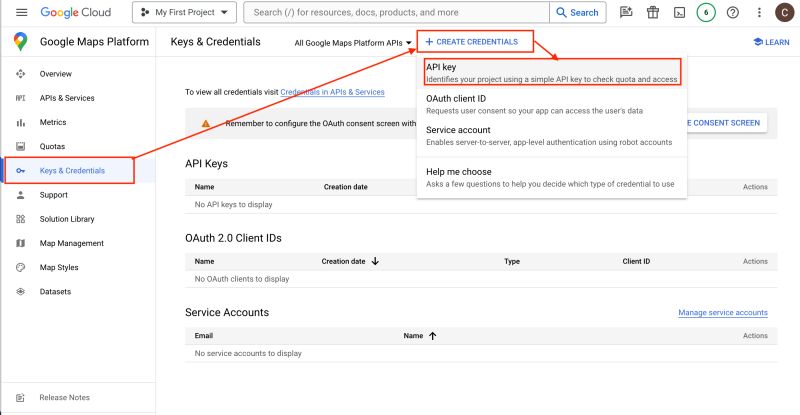The height and width of the screenshot is (415, 800).
Task: Click OAuth table Client ID column header
Action: (x=636, y=261)
